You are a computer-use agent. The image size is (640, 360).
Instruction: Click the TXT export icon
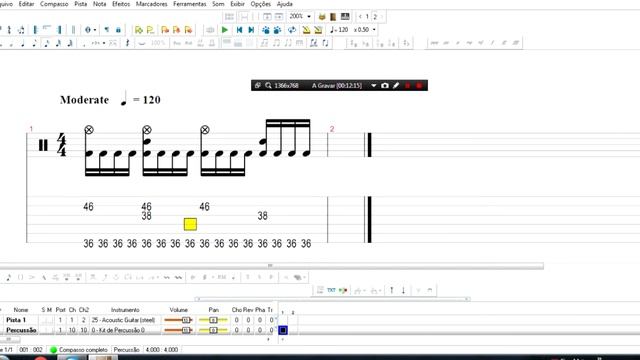click(331, 290)
